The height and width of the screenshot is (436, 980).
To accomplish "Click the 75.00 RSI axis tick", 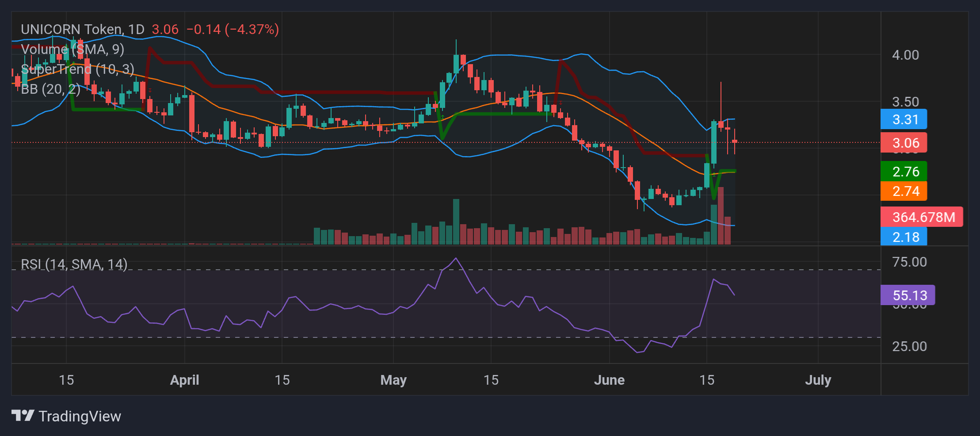I will (x=909, y=262).
